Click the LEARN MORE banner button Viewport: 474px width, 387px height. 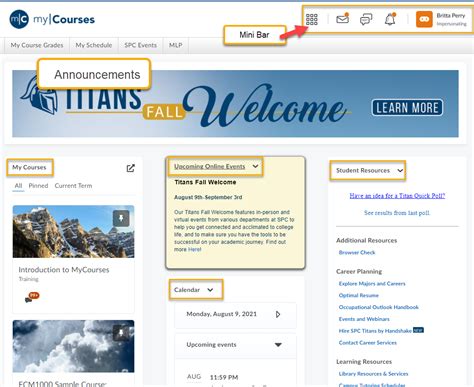407,108
